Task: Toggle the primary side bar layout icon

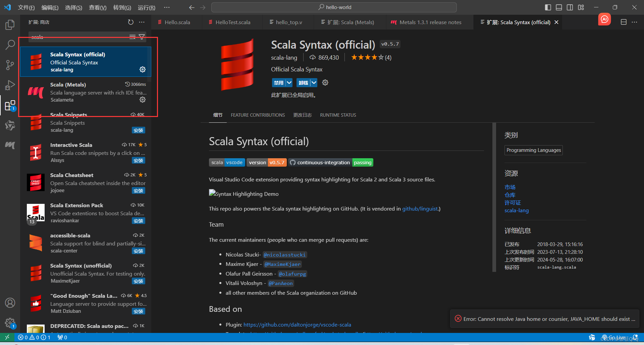Action: tap(548, 7)
